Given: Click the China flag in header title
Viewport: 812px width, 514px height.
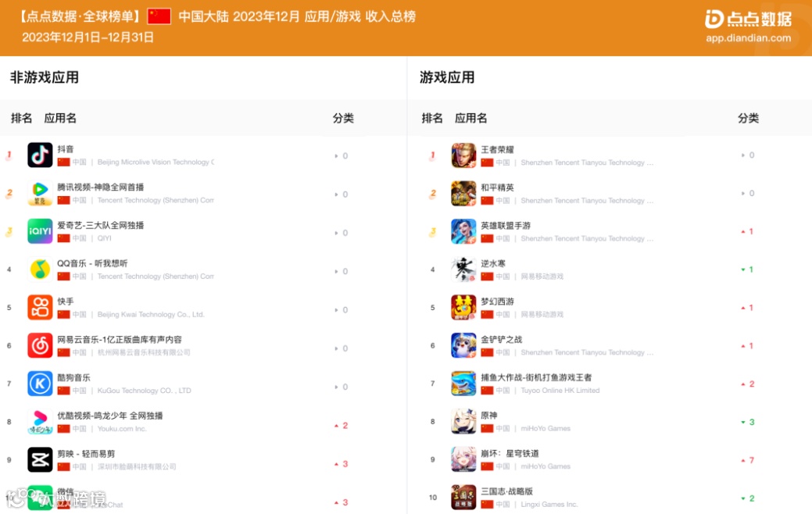Looking at the screenshot, I should [159, 16].
